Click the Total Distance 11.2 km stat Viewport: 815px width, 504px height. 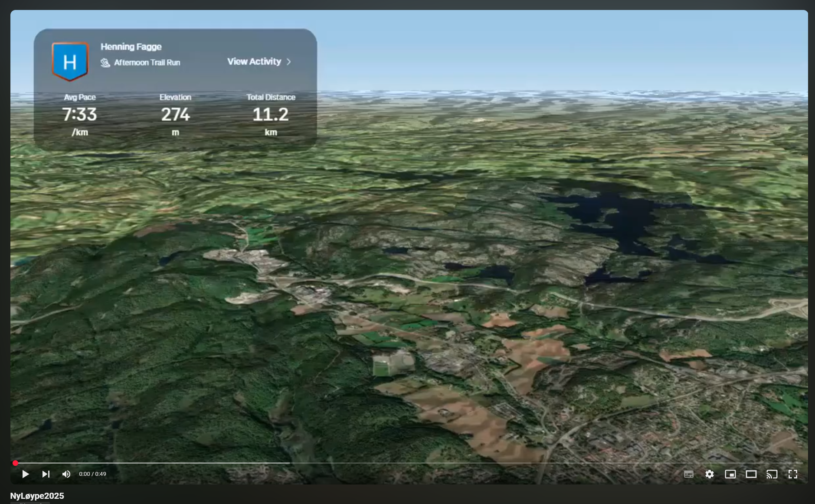coord(271,114)
